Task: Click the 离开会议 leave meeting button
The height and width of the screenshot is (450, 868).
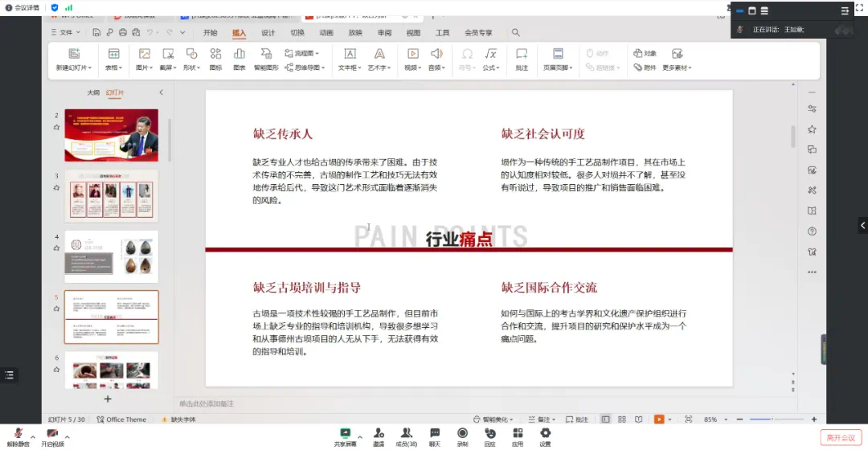Action: pos(842,437)
